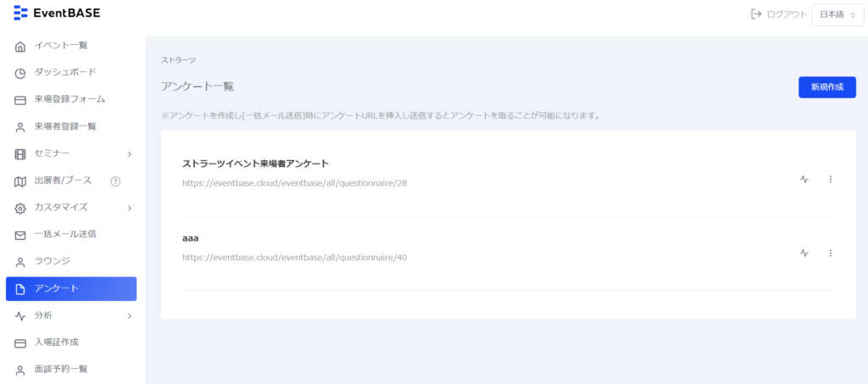The image size is (868, 384).
Task: Click the home icon beside イベント一覧
Action: (20, 46)
